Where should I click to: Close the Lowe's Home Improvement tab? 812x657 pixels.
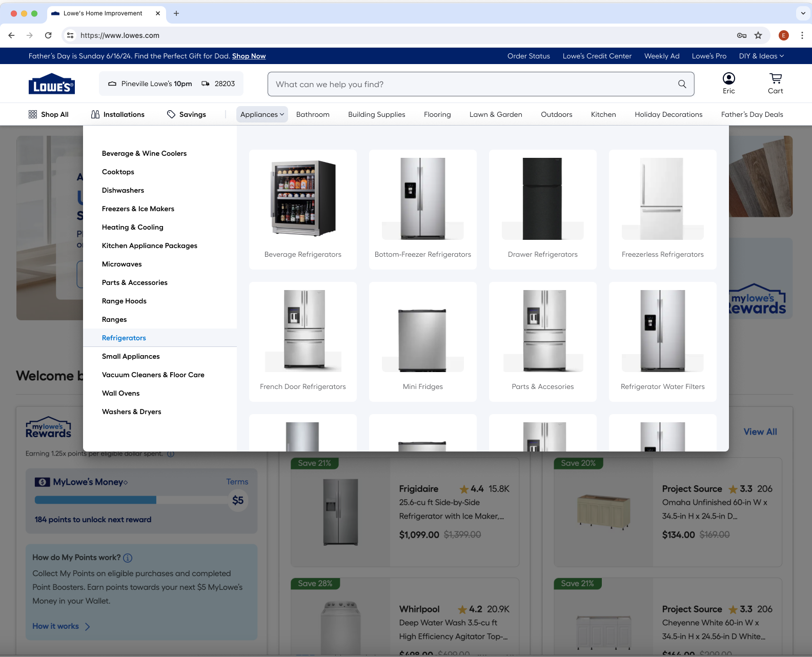pos(158,13)
